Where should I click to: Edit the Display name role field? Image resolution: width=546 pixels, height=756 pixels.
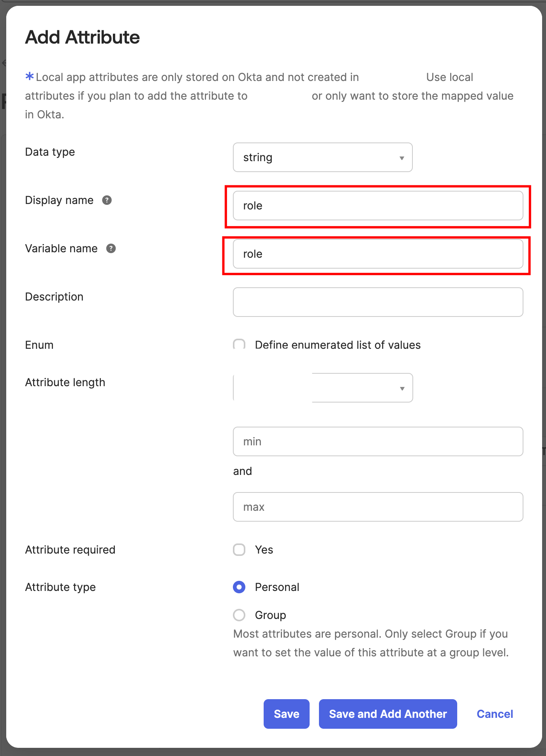pyautogui.click(x=378, y=206)
